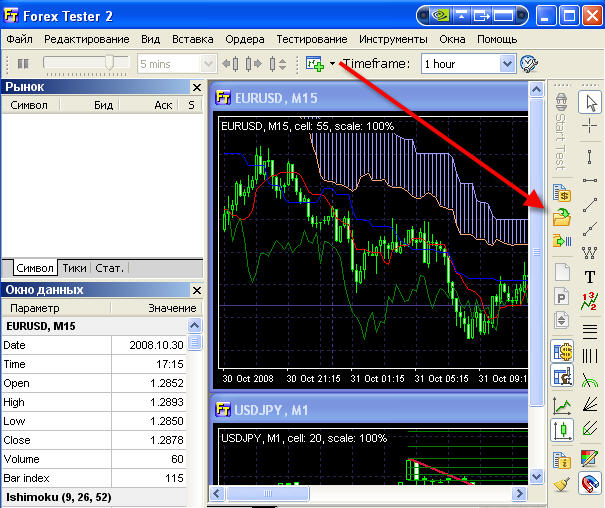Viewport: 605px width, 508px height.
Task: Click the step back one bar icon
Action: click(x=231, y=64)
